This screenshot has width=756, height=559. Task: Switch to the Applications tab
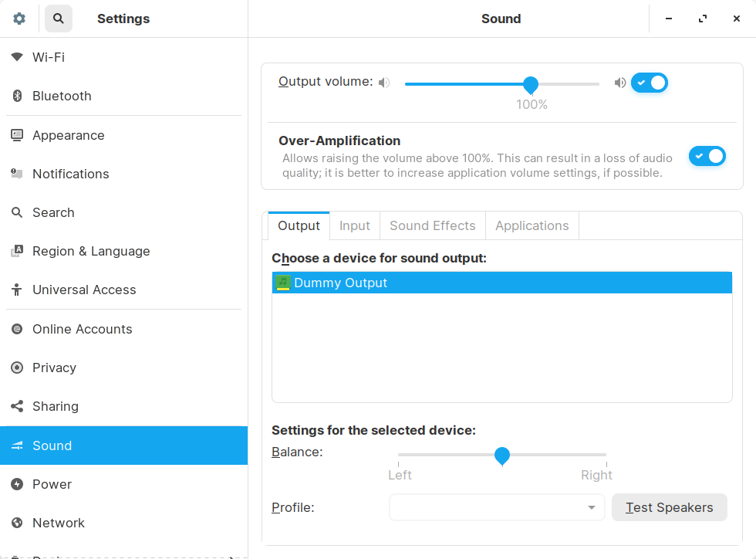tap(532, 225)
